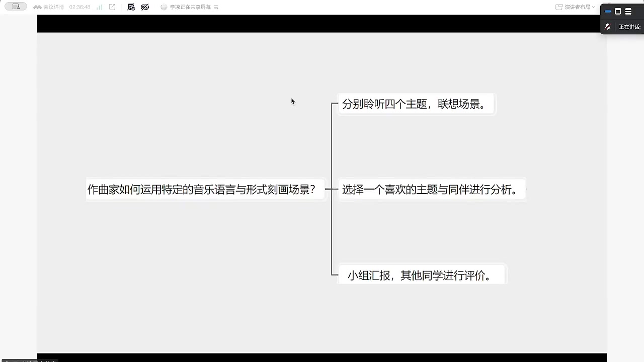Image resolution: width=644 pixels, height=362 pixels.
Task: Click the pop-out share arrow icon
Action: click(112, 7)
